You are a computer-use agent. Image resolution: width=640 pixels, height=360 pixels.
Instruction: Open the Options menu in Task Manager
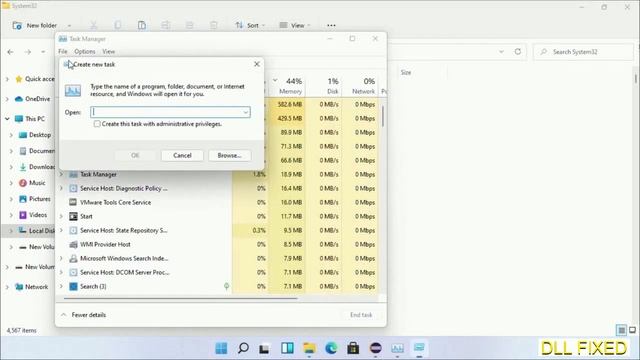84,51
